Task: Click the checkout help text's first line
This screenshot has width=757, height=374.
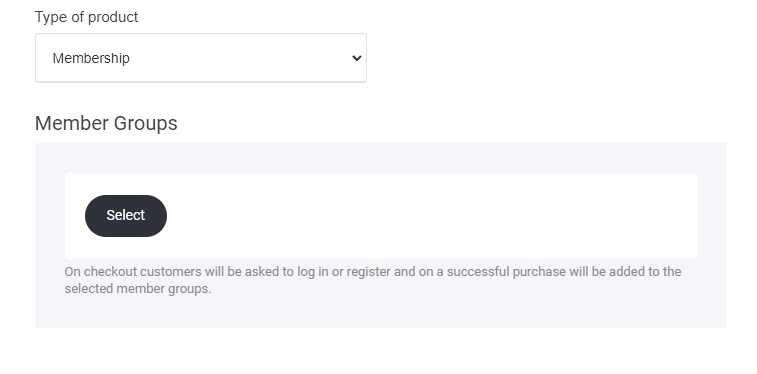Action: [x=373, y=272]
